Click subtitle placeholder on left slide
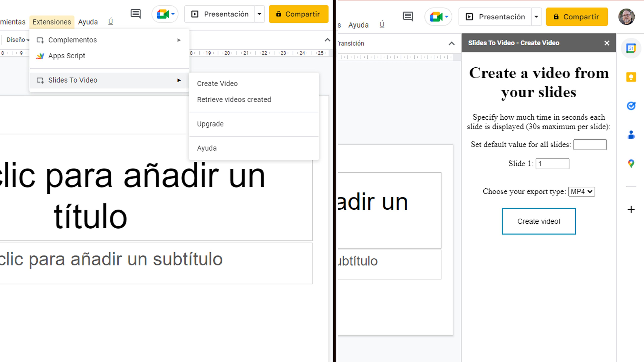 point(156,263)
